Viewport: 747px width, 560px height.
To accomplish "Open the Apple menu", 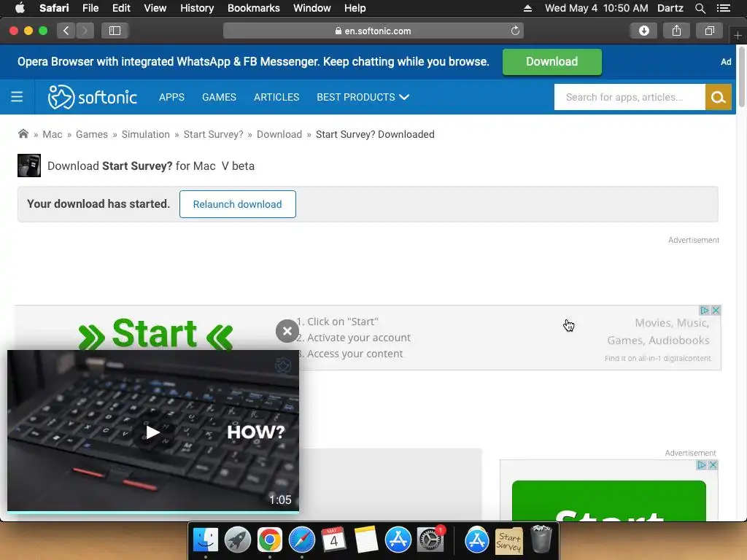I will pyautogui.click(x=20, y=8).
